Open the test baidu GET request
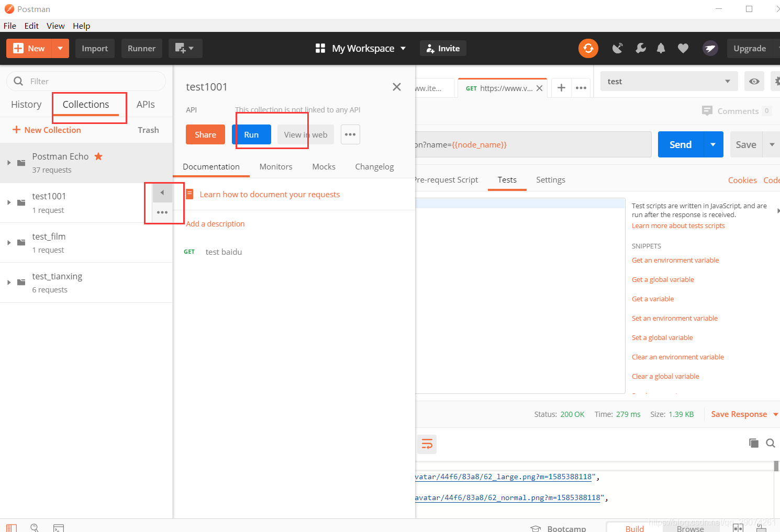The width and height of the screenshot is (780, 532). (x=224, y=252)
